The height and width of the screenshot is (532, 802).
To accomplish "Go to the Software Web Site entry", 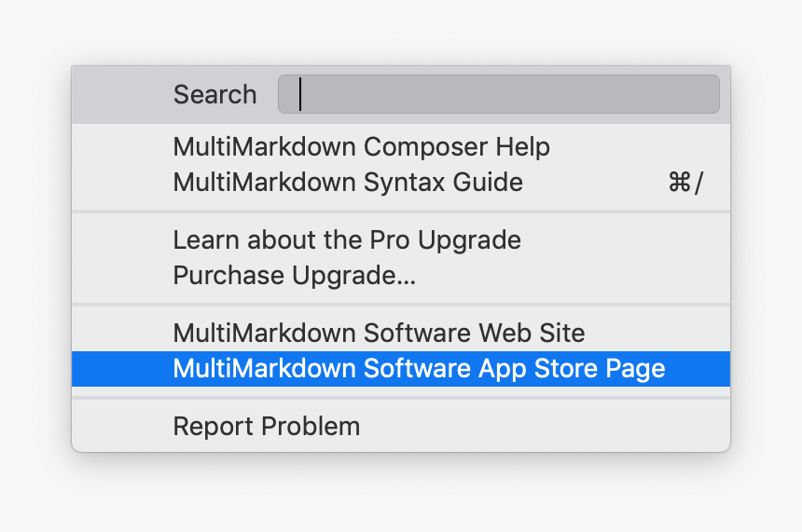I will (379, 334).
